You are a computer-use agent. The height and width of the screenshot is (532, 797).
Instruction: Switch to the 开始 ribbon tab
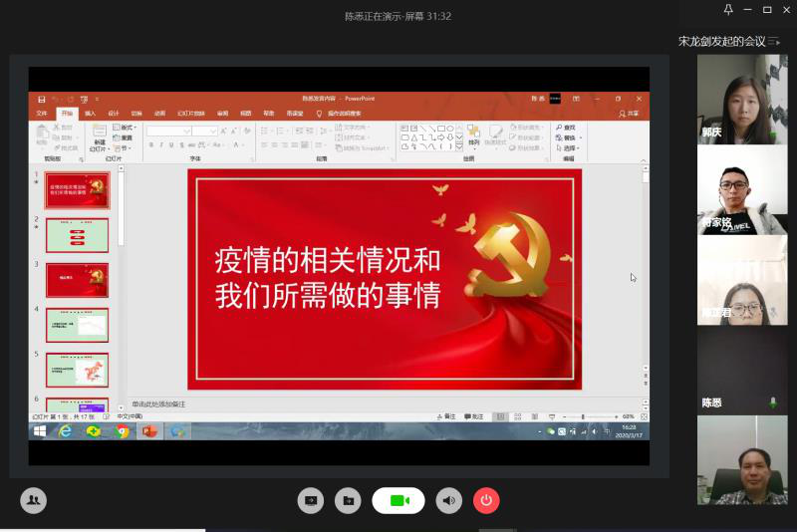click(x=67, y=114)
